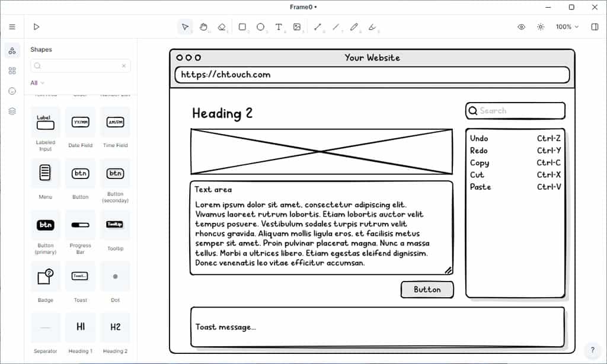The height and width of the screenshot is (364, 607).
Task: Expand the All category filter
Action: click(x=37, y=83)
